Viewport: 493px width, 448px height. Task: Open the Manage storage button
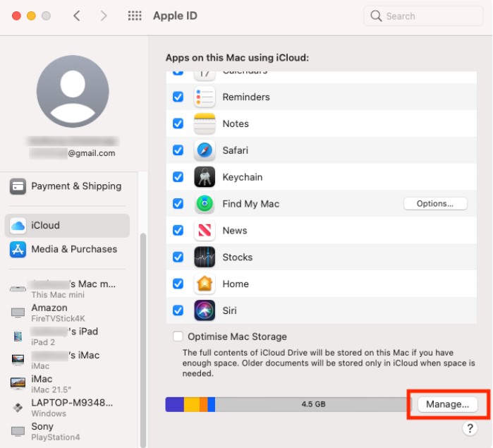(447, 404)
